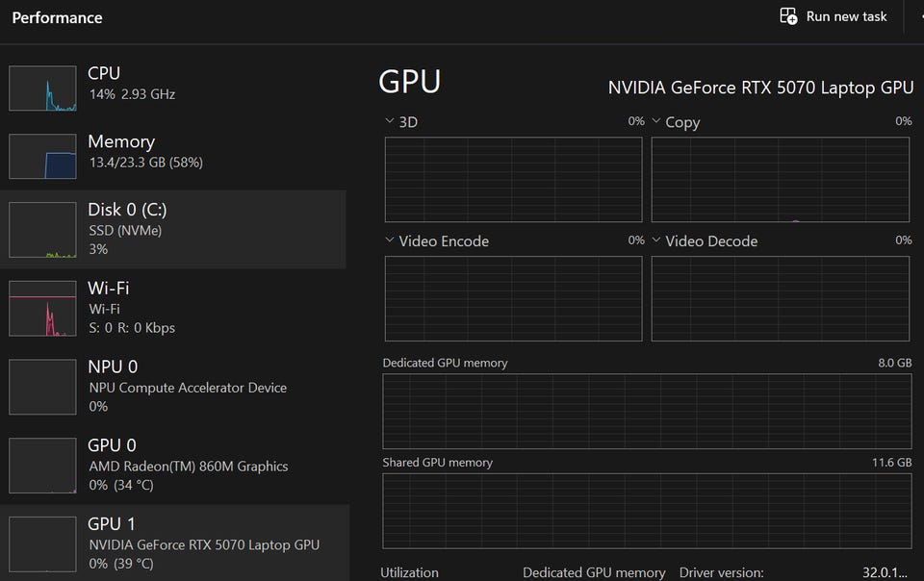Expand the 3D engine dropdown chevron
Screen dimensions: 924x581
(x=389, y=121)
